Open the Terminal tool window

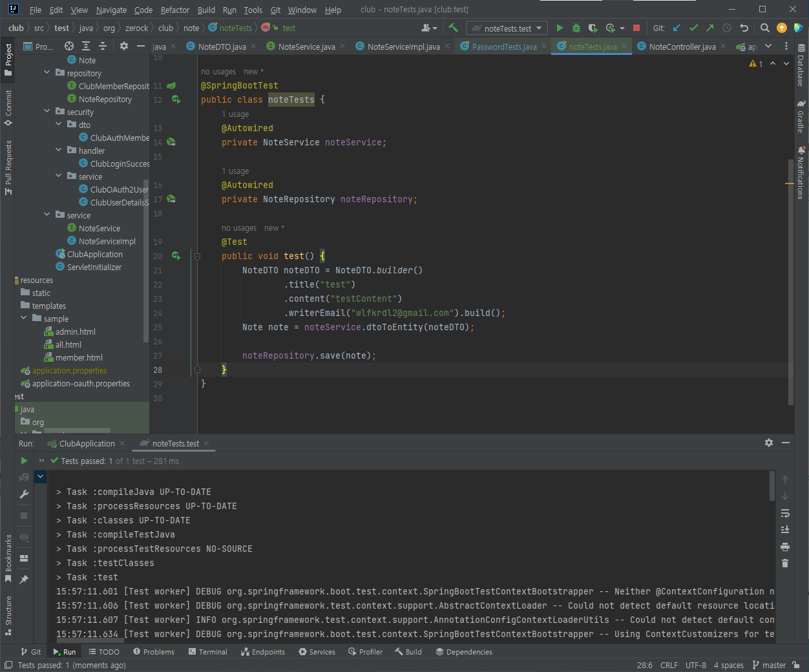(207, 652)
